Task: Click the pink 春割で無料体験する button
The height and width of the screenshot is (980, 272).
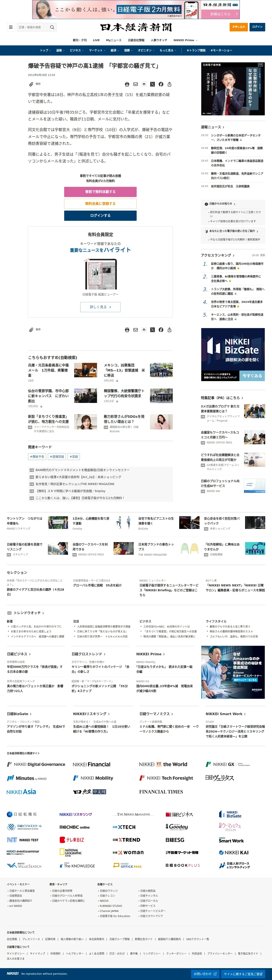Action: click(100, 192)
